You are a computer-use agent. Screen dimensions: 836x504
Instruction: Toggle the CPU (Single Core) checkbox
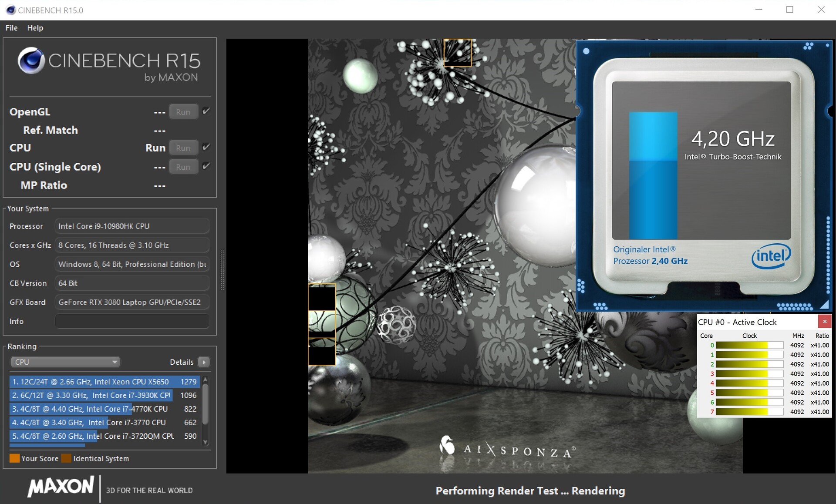[x=206, y=166]
